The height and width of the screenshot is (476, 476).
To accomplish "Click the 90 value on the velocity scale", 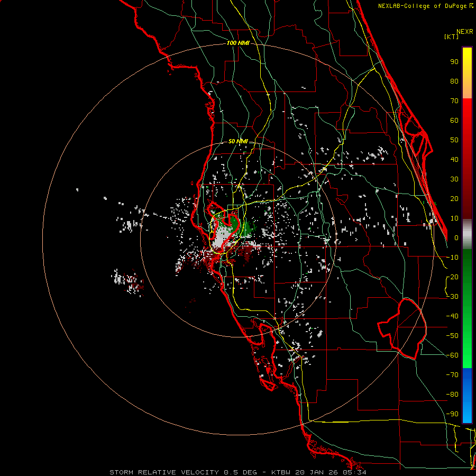I will 454,62.
